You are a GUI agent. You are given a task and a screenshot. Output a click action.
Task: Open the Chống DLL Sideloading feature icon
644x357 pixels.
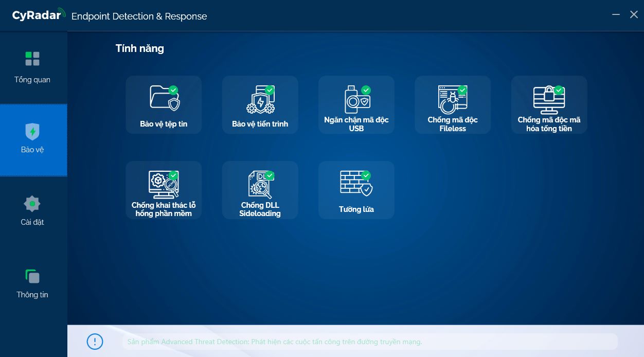260,183
